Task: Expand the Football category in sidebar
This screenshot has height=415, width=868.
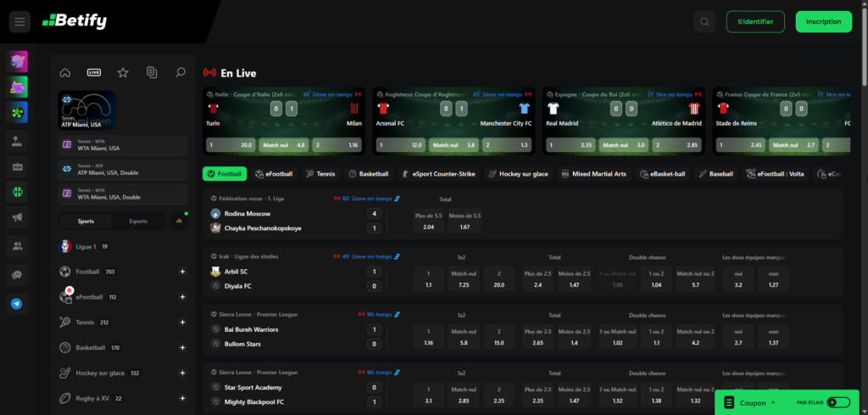Action: (x=182, y=272)
